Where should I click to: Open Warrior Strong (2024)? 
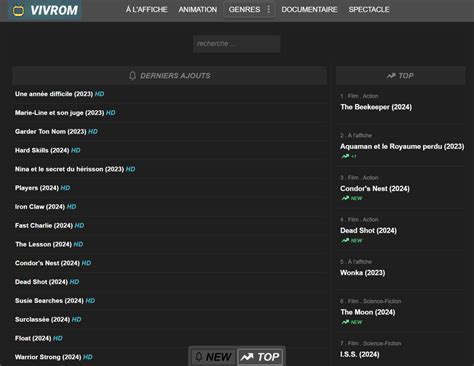point(48,357)
